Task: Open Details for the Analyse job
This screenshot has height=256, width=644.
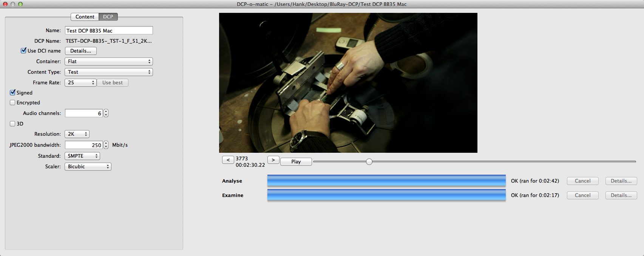Action: (x=621, y=181)
